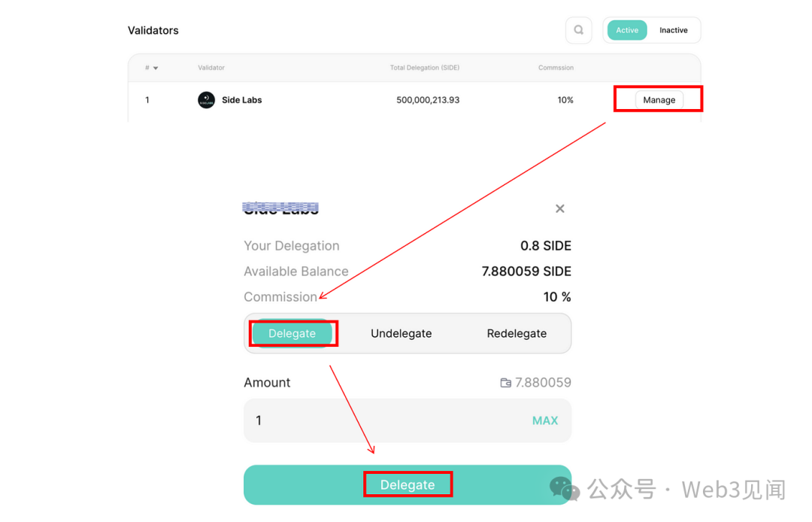The height and width of the screenshot is (522, 812).
Task: Click the Validator column header
Action: pos(211,68)
